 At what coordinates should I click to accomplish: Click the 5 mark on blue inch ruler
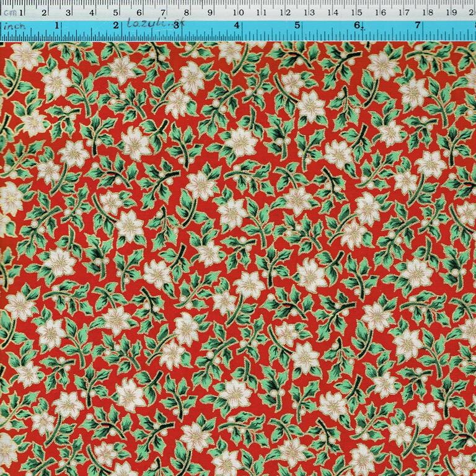(297, 25)
